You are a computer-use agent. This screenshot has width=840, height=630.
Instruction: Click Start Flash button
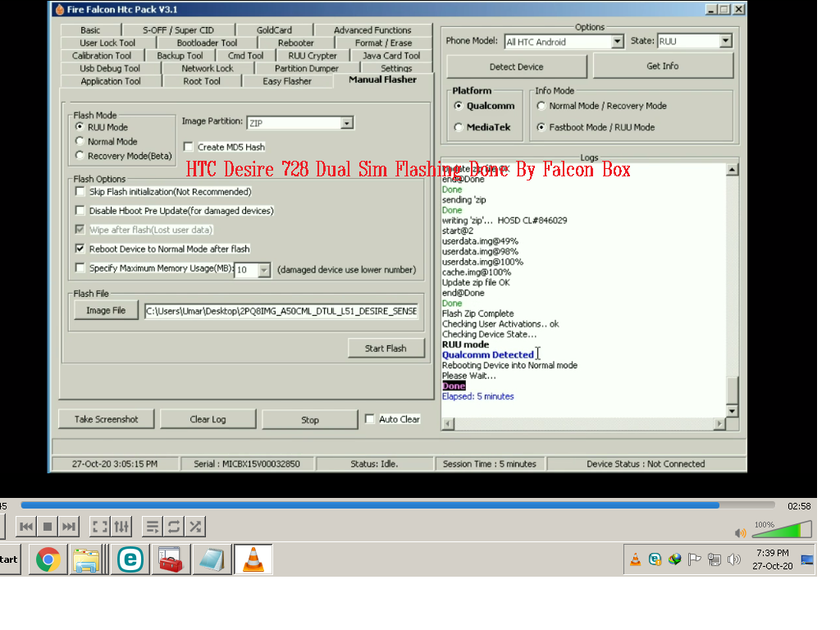click(x=386, y=348)
